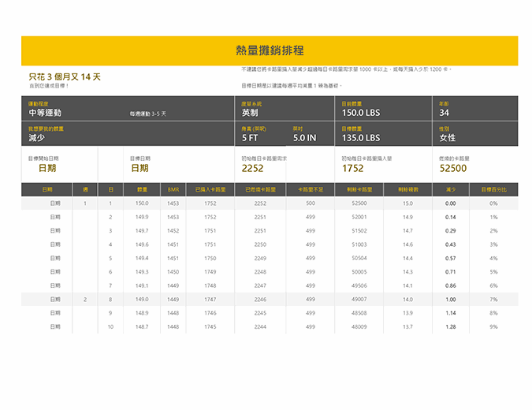
Task: Click the 剩餘週數 column header
Action: [x=407, y=190]
